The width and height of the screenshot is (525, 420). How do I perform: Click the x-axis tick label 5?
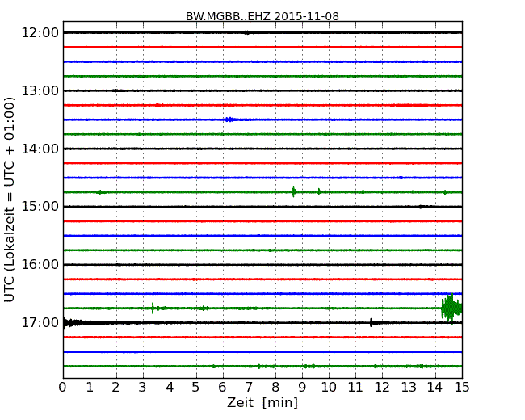[195, 388]
